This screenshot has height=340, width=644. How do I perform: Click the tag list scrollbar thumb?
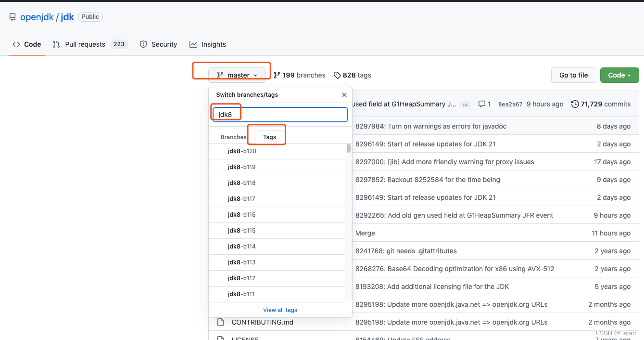(349, 148)
